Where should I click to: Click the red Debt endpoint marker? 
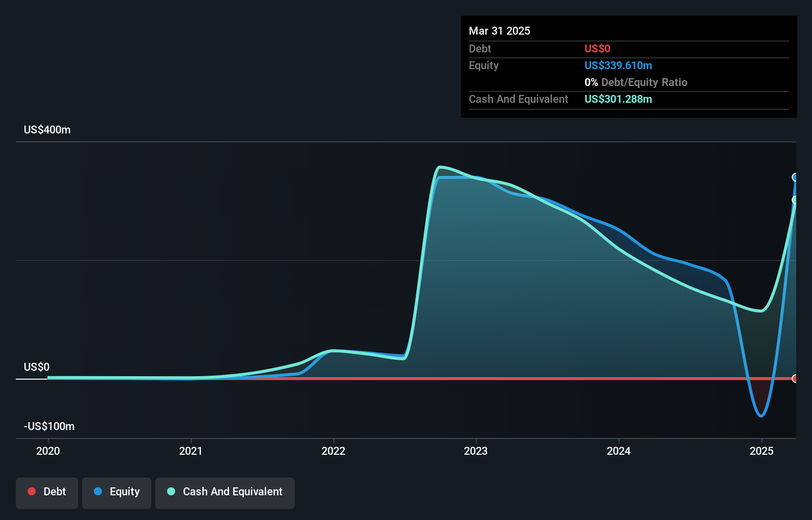coord(795,379)
